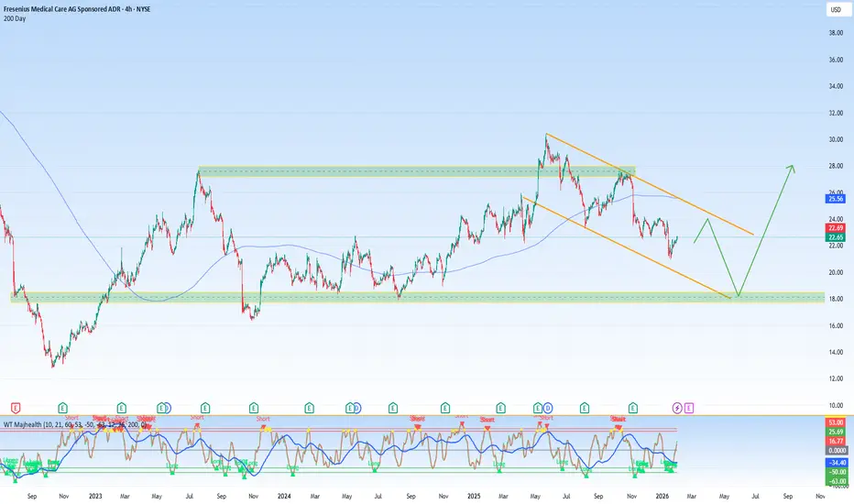Open the blue dividend marker at May 2024
This screenshot has height=504, width=854.
356,408
